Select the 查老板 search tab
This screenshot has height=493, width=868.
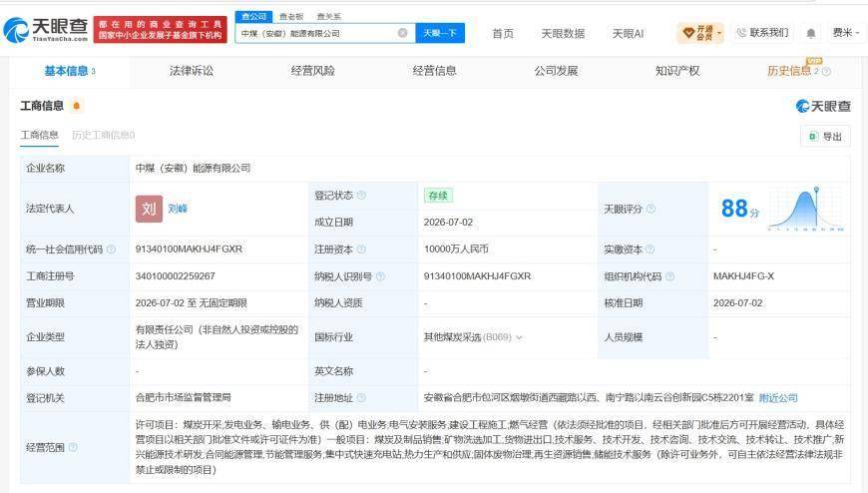point(291,17)
